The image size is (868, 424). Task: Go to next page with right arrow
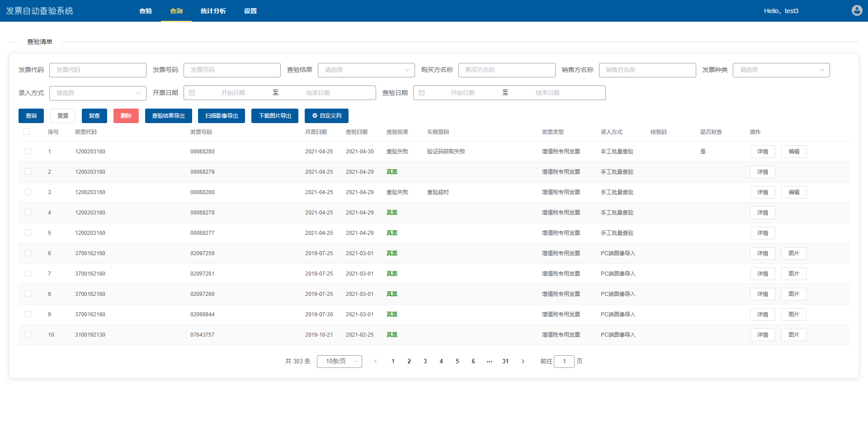pyautogui.click(x=523, y=362)
